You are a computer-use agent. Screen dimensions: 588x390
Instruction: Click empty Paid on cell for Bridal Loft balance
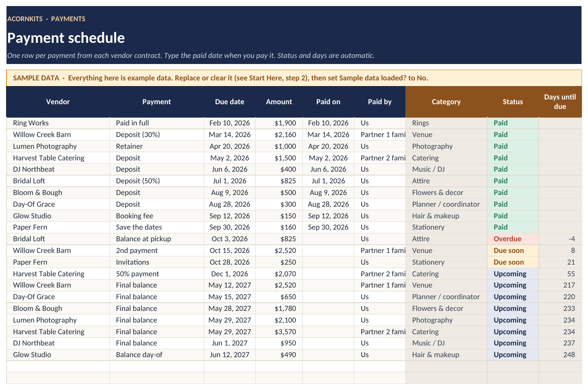pyautogui.click(x=328, y=239)
